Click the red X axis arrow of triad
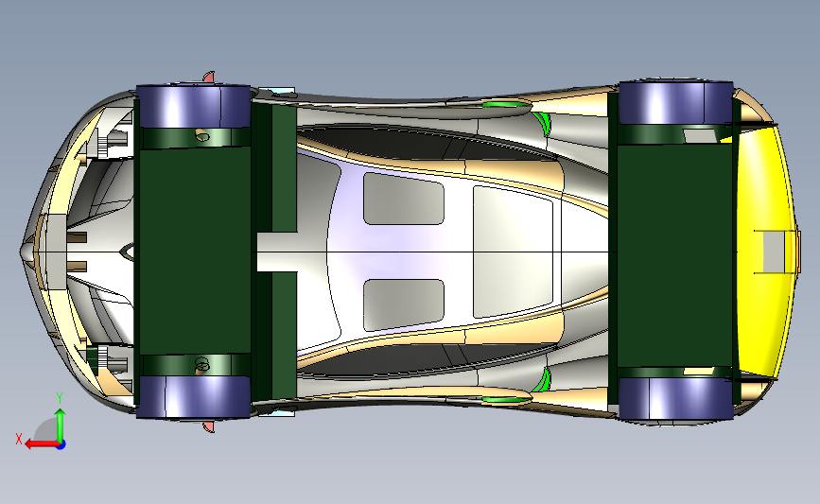The height and width of the screenshot is (504, 820). click(41, 444)
